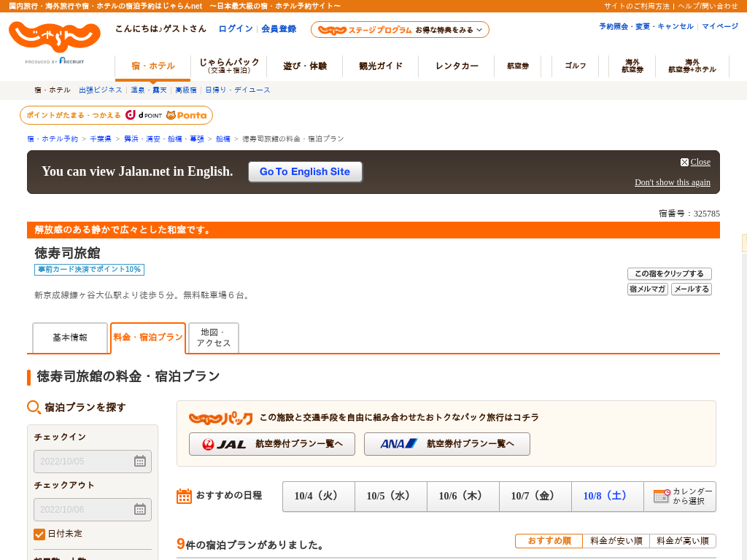
Task: Click the 温泉・露天 sub-navigation link
Action: pyautogui.click(x=149, y=90)
